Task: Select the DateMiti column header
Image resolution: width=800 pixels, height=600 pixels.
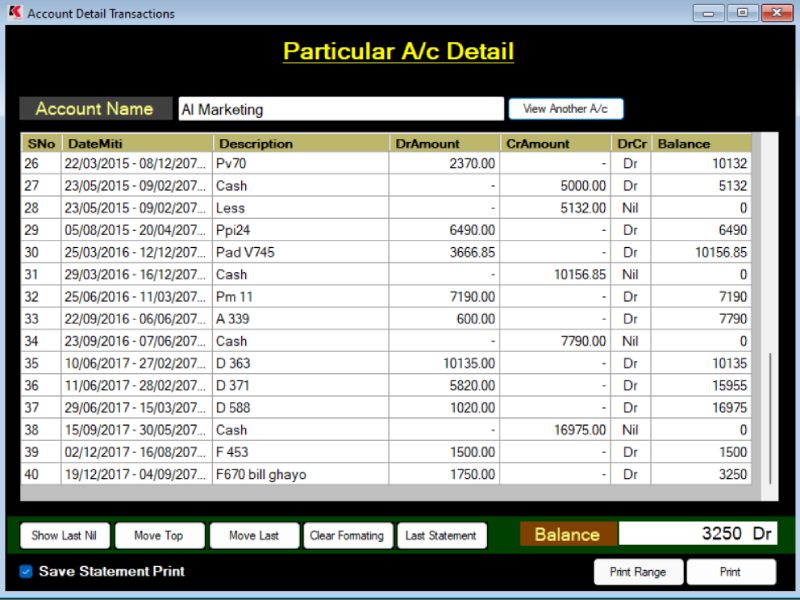Action: 138,144
